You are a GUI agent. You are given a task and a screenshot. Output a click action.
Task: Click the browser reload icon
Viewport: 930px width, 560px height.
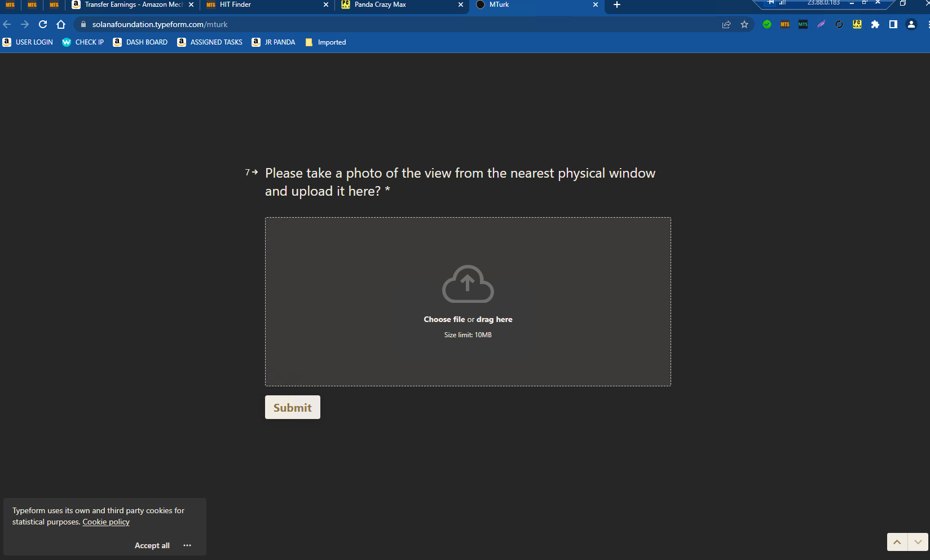coord(43,24)
